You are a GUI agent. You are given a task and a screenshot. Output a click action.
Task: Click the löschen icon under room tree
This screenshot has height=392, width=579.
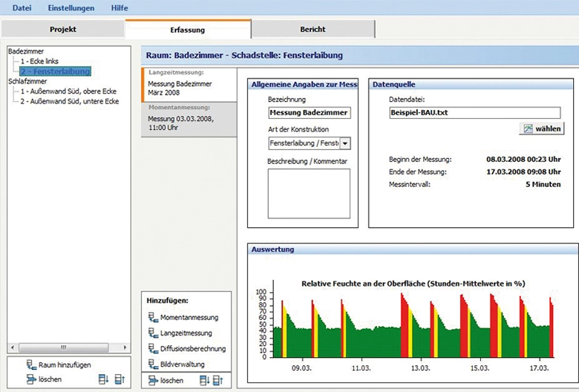pos(31,379)
